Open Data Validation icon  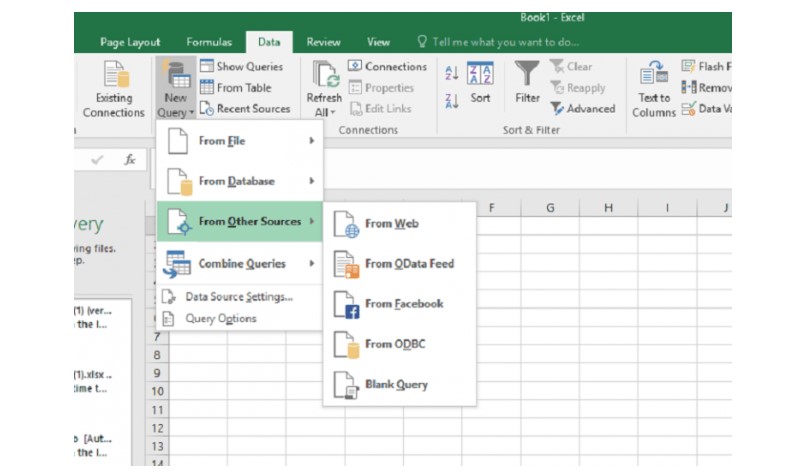(x=688, y=108)
